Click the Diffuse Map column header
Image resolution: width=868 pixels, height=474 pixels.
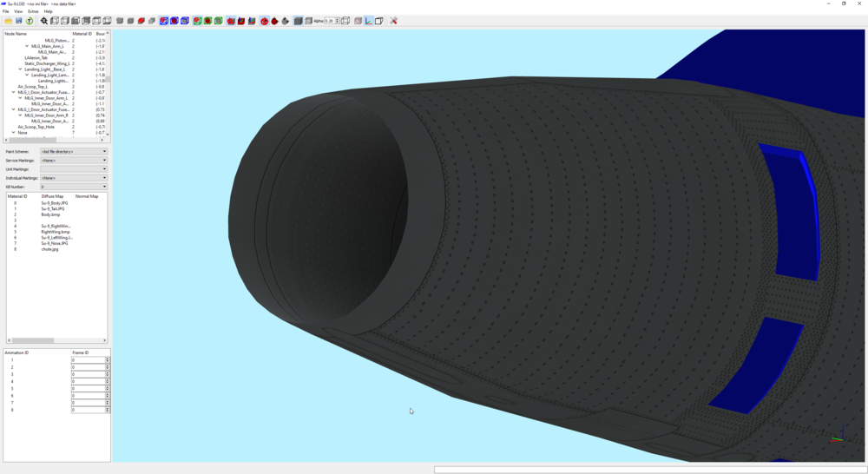pos(52,196)
